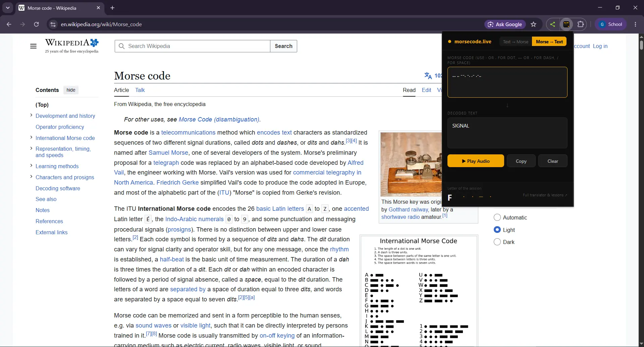The height and width of the screenshot is (347, 644).
Task: Go back to previous page
Action: (x=9, y=24)
